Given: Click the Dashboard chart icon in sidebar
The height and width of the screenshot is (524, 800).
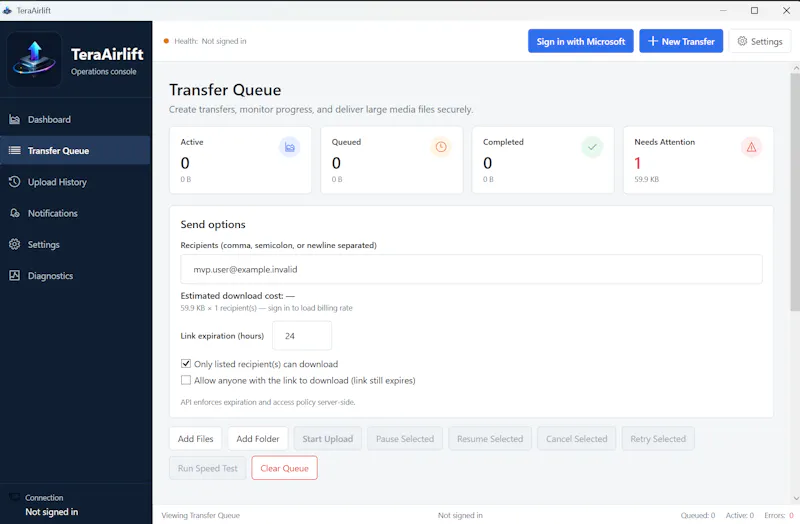Looking at the screenshot, I should click(14, 119).
